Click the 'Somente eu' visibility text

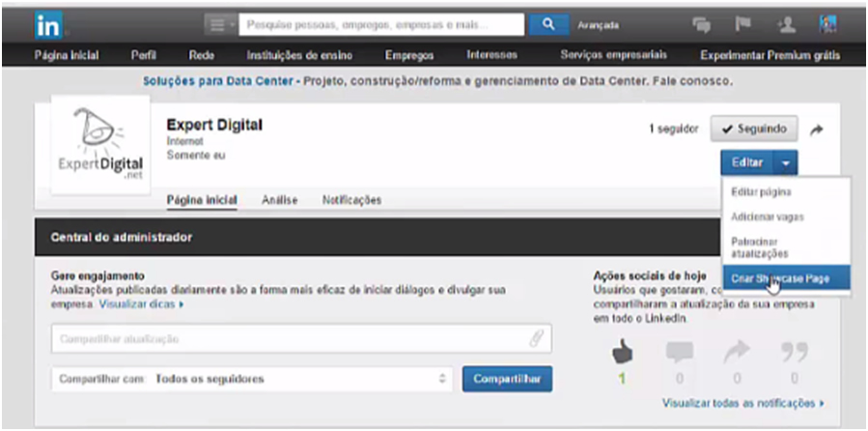196,156
